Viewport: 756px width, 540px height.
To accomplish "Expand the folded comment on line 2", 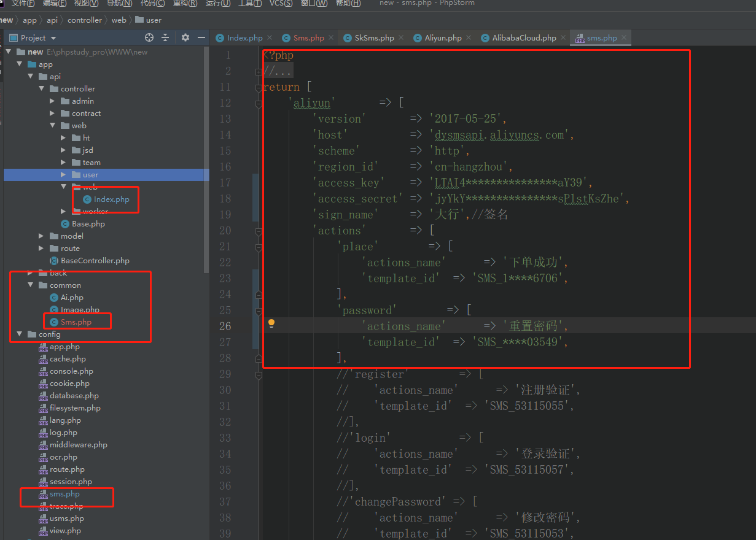I will tap(259, 72).
